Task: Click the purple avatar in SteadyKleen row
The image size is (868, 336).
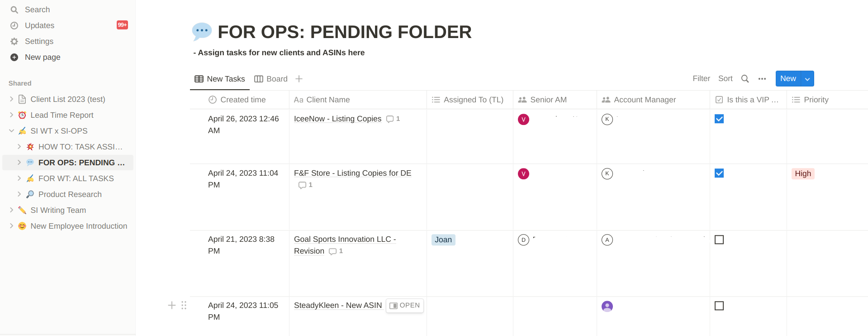Action: tap(607, 307)
